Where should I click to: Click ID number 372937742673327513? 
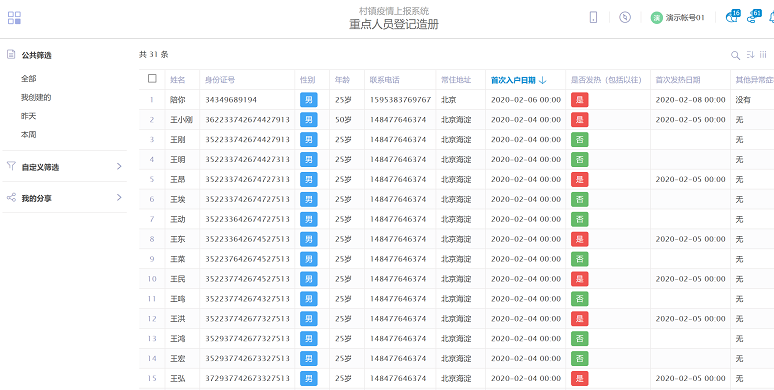[x=247, y=379]
